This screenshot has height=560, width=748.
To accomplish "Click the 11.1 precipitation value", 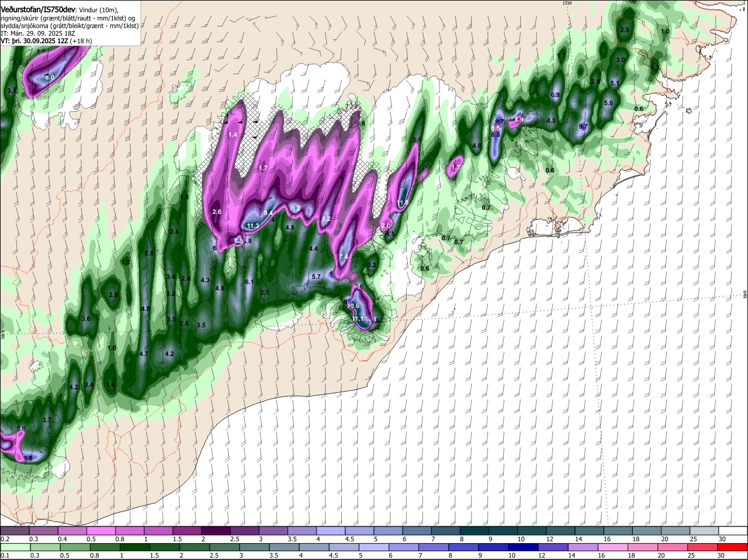I will [x=358, y=319].
